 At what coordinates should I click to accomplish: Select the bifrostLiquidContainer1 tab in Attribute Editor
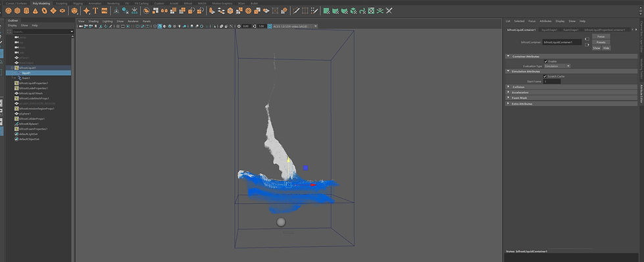tap(521, 30)
